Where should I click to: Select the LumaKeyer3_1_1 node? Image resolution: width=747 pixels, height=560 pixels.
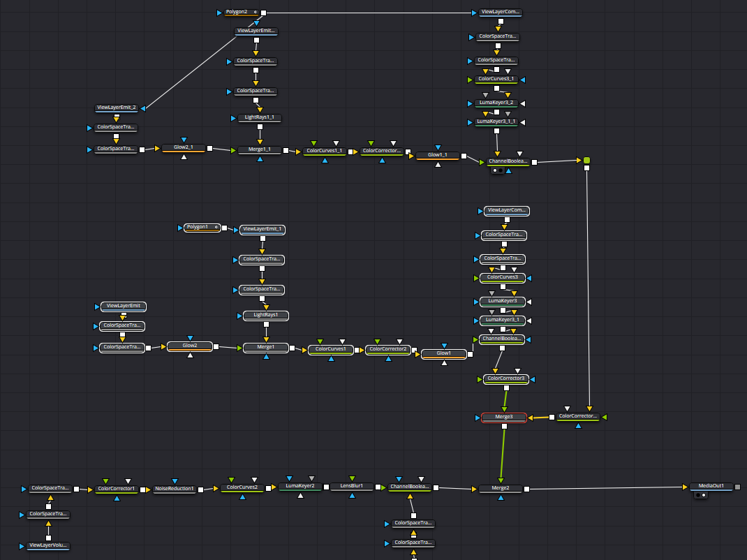pos(496,122)
